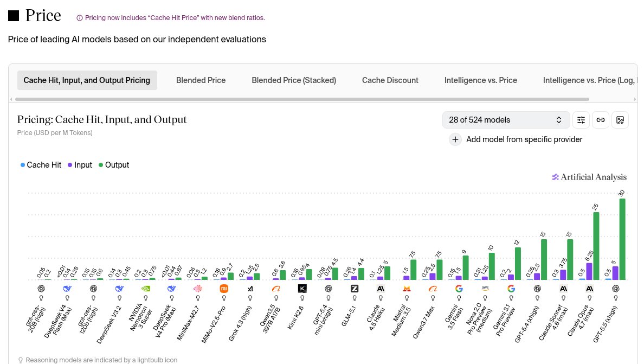Click the GPT-5.4 (xhigh) OpenAI logo
Viewport: 644px width, 364px height.
[537, 289]
